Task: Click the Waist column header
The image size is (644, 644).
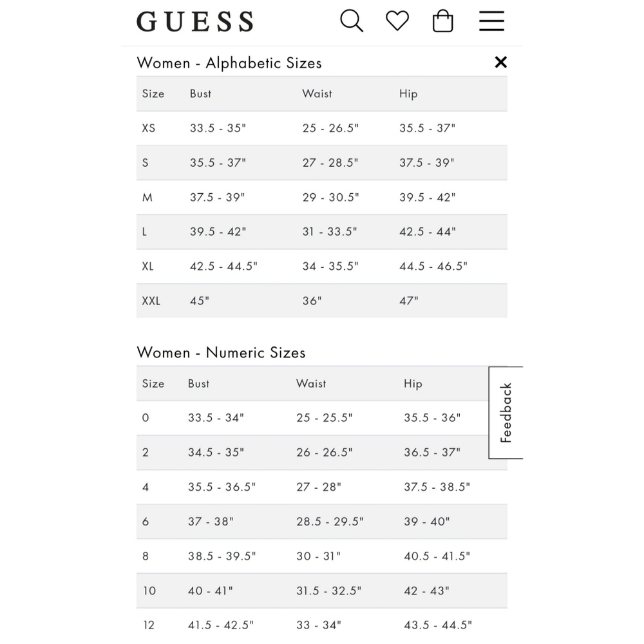Action: point(317,93)
